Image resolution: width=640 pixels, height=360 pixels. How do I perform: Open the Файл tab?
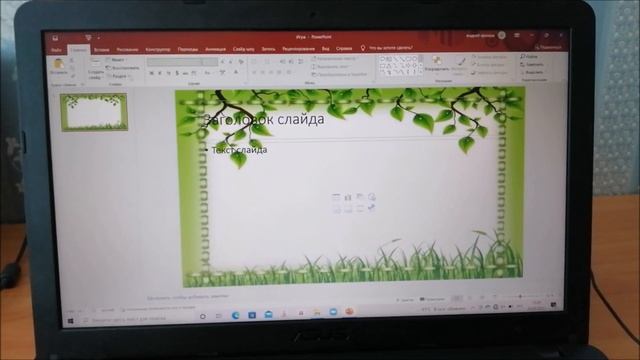(x=56, y=50)
